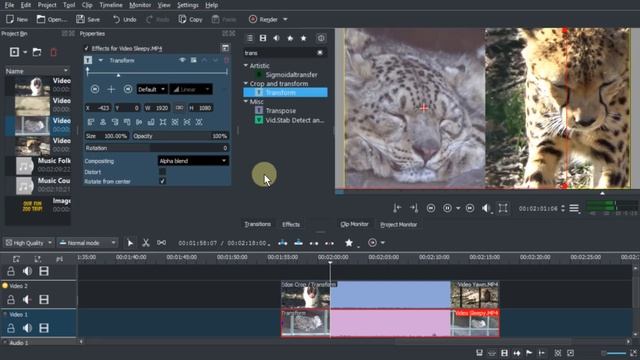Click the Render button

(x=263, y=19)
